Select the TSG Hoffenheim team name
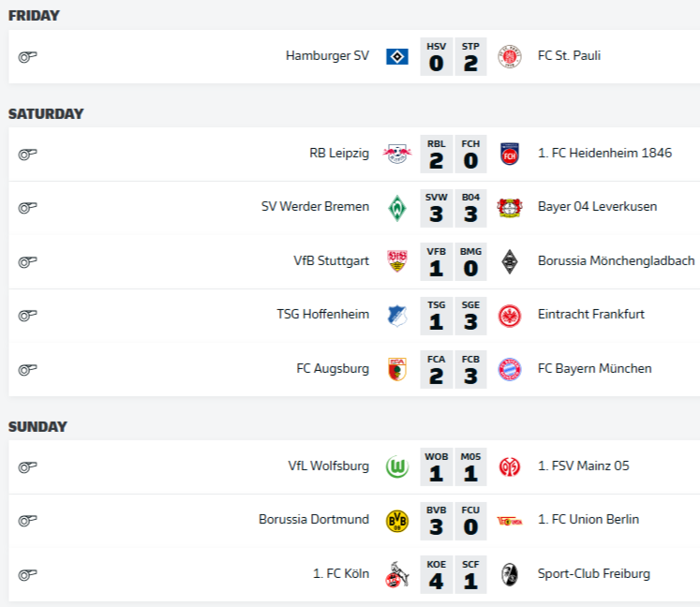Viewport: 700px width, 607px height. point(322,315)
